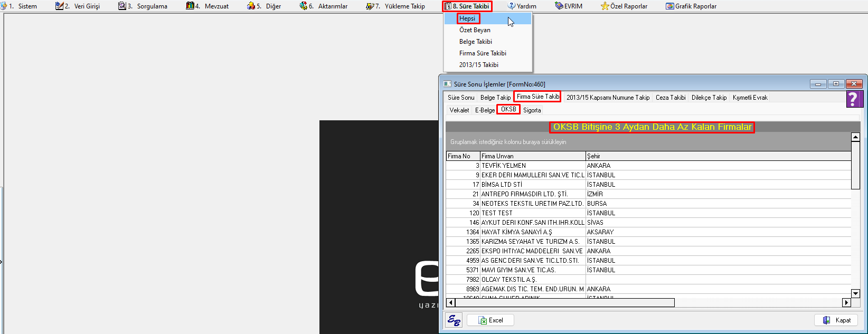
Task: Sort by Firma No column header
Action: pyautogui.click(x=463, y=156)
